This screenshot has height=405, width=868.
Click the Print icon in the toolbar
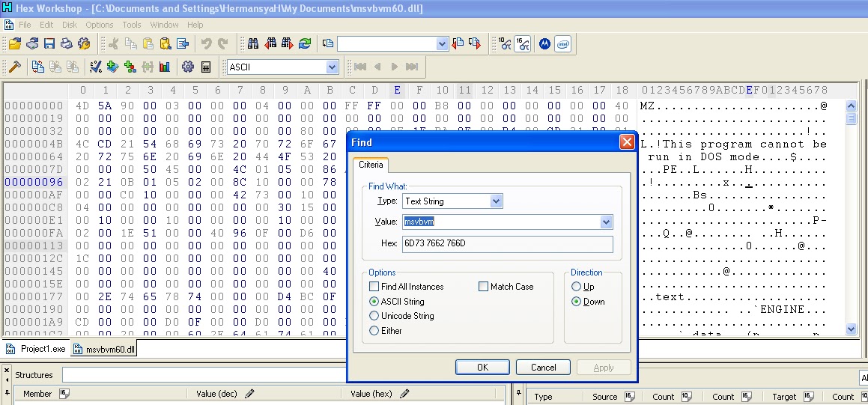[x=67, y=43]
